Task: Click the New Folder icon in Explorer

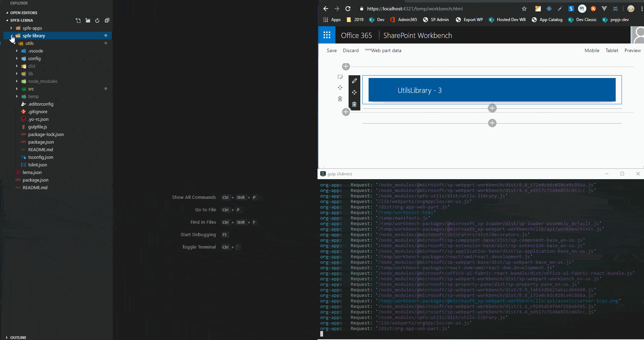Action: pos(88,21)
